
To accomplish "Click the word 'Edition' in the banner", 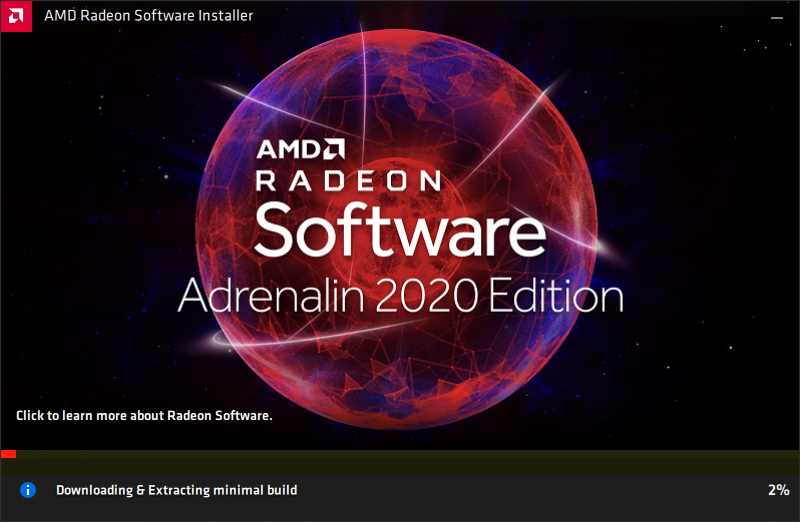I will click(556, 295).
